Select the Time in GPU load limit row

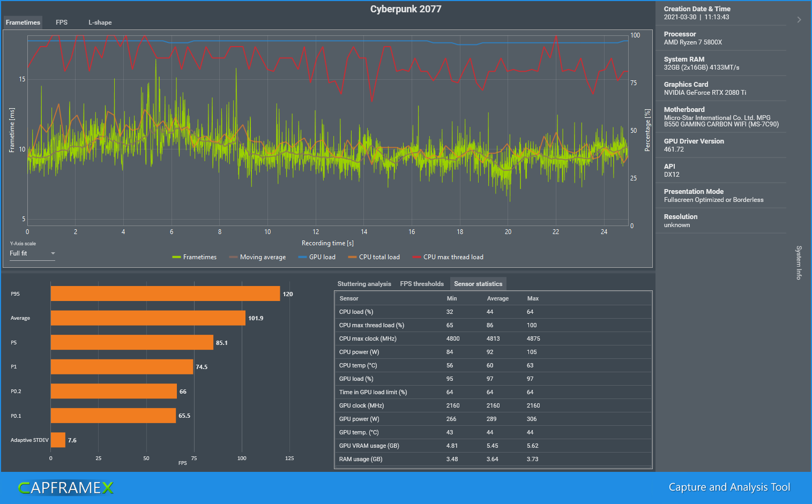pyautogui.click(x=493, y=392)
